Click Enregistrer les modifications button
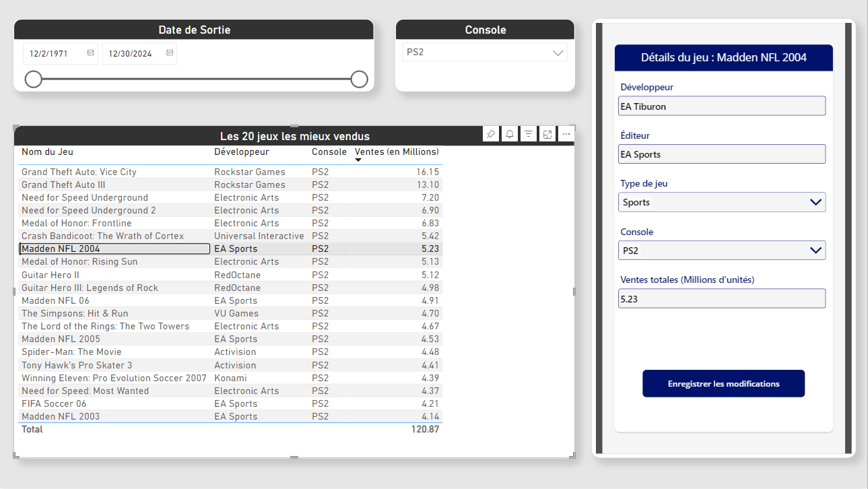 coord(723,383)
